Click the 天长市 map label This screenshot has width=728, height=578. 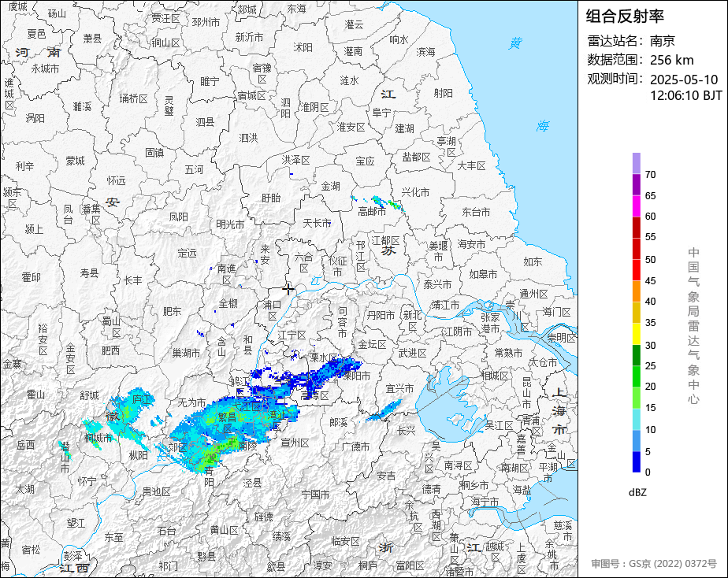click(x=317, y=223)
